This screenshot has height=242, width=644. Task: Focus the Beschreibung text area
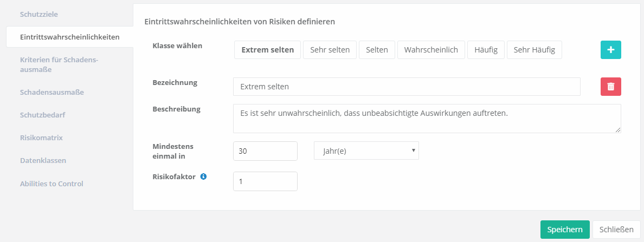coord(427,118)
